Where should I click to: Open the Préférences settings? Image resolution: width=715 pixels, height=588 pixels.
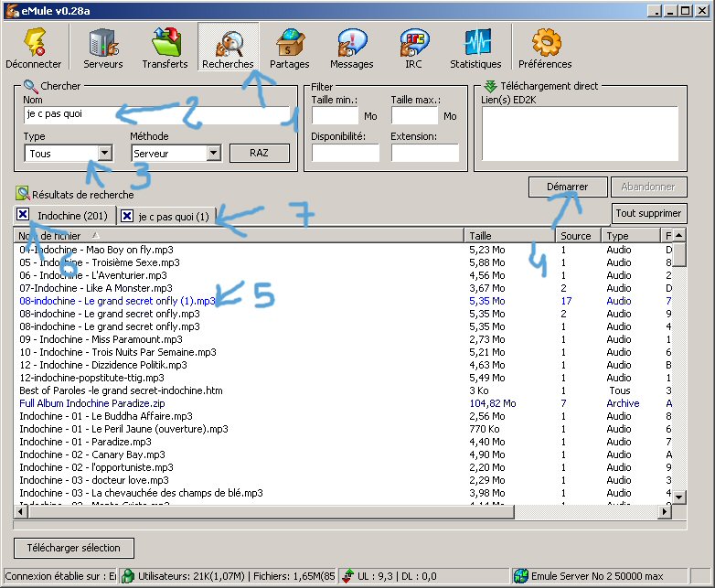coord(545,48)
